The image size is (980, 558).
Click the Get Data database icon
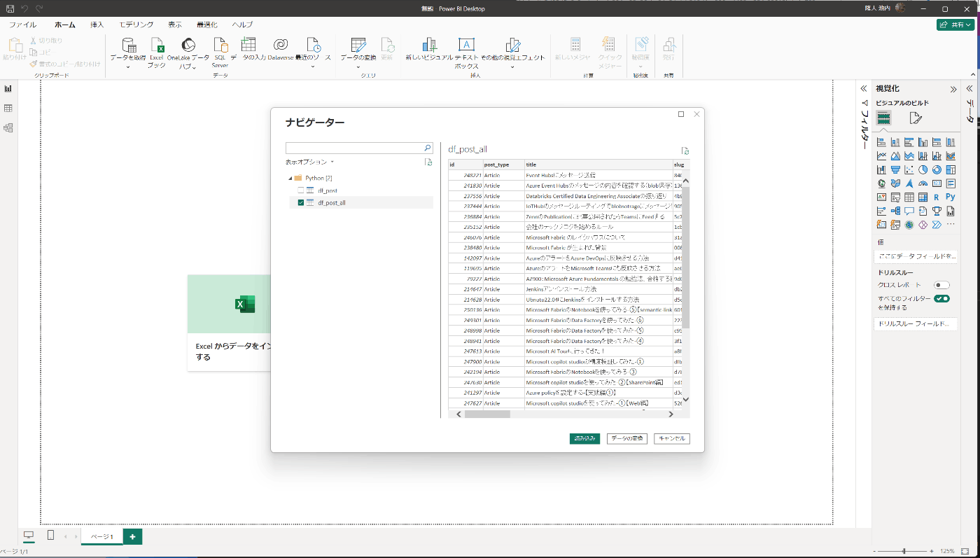point(129,45)
